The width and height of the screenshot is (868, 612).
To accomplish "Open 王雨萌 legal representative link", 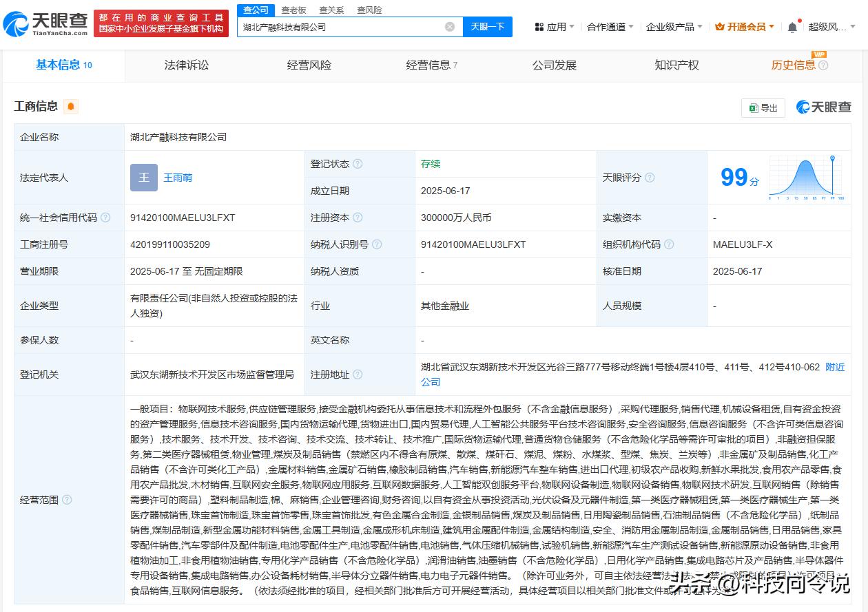I will tap(178, 178).
